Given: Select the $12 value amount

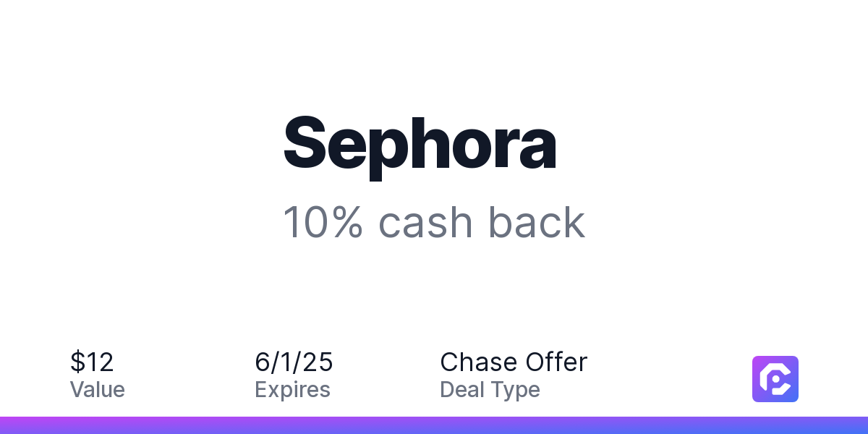Looking at the screenshot, I should click(x=92, y=362).
